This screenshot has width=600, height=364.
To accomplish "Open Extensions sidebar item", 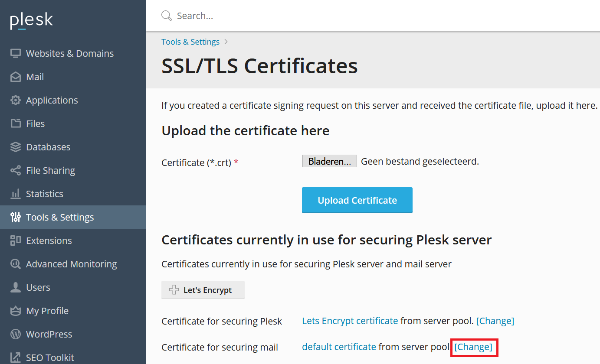I will coord(73,240).
